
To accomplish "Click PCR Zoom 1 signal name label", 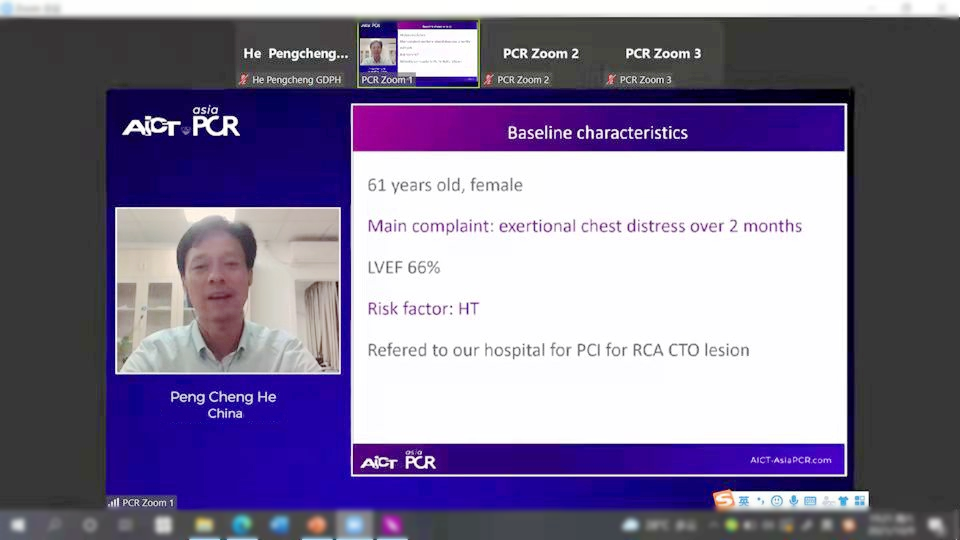I will (147, 502).
